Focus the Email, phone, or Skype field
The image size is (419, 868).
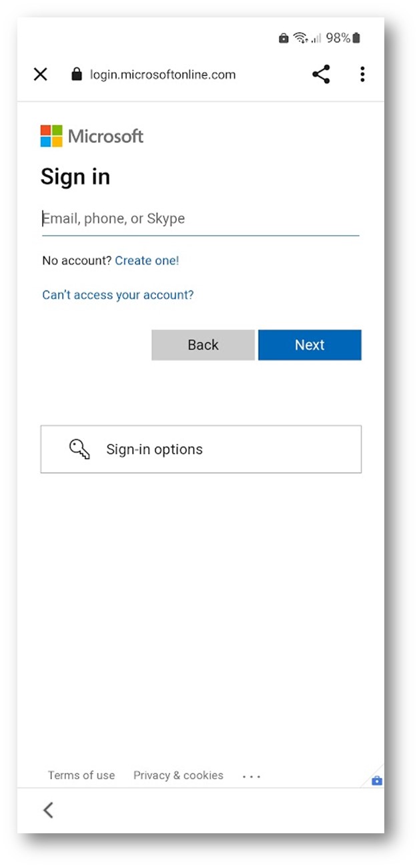point(200,219)
